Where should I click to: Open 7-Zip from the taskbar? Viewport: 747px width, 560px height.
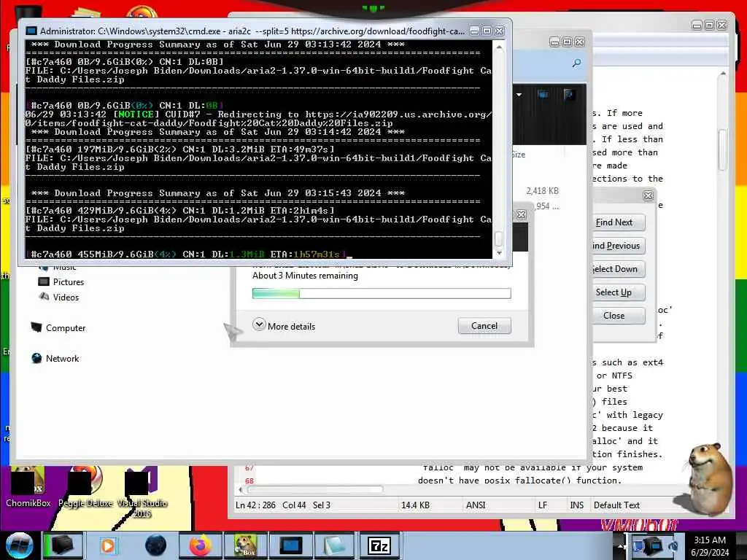coord(379,545)
